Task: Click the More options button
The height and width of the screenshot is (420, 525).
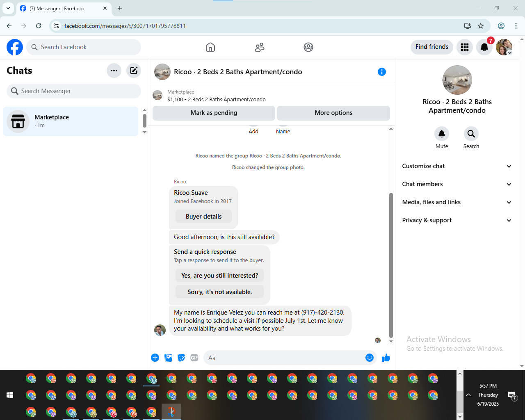Action: pyautogui.click(x=333, y=113)
